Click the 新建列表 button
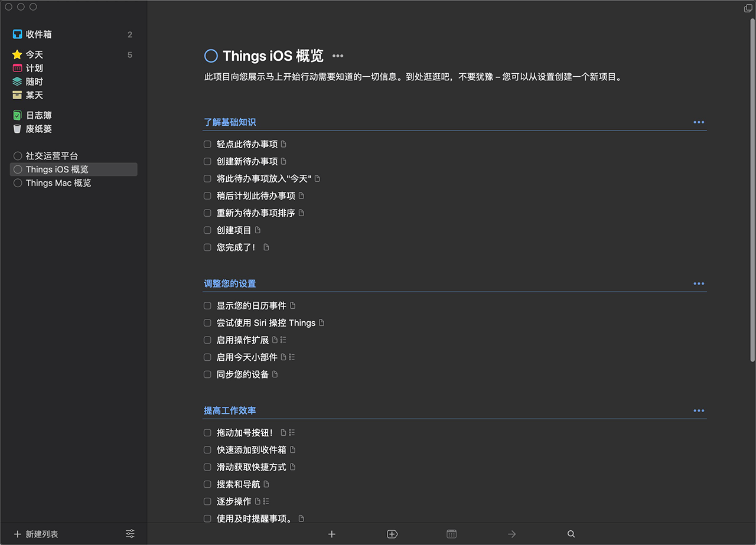 click(x=37, y=534)
